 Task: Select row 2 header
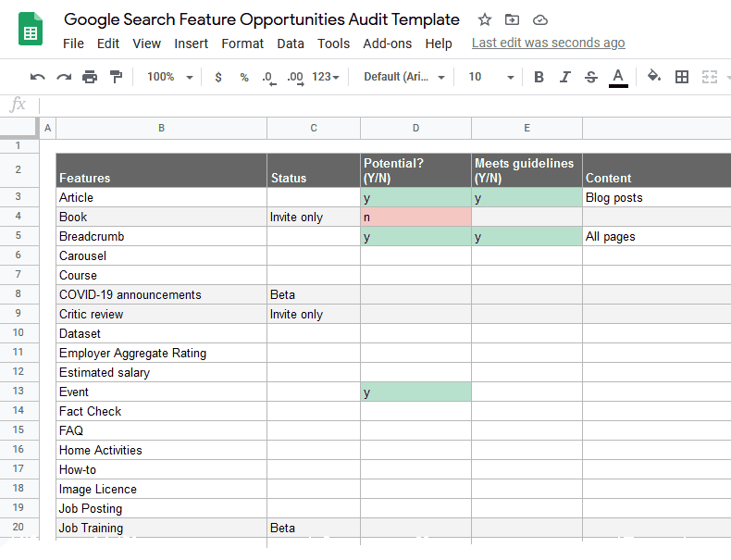[x=19, y=169]
